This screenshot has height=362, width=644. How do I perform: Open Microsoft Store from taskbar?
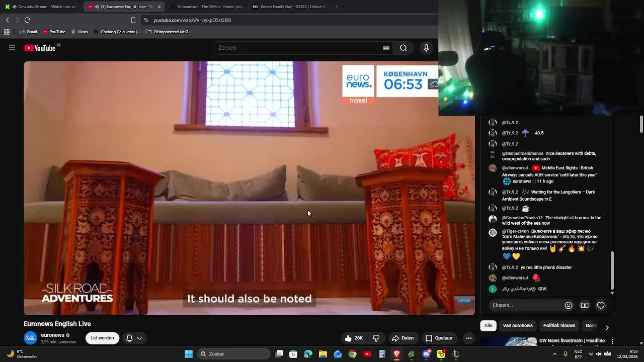coord(293,354)
